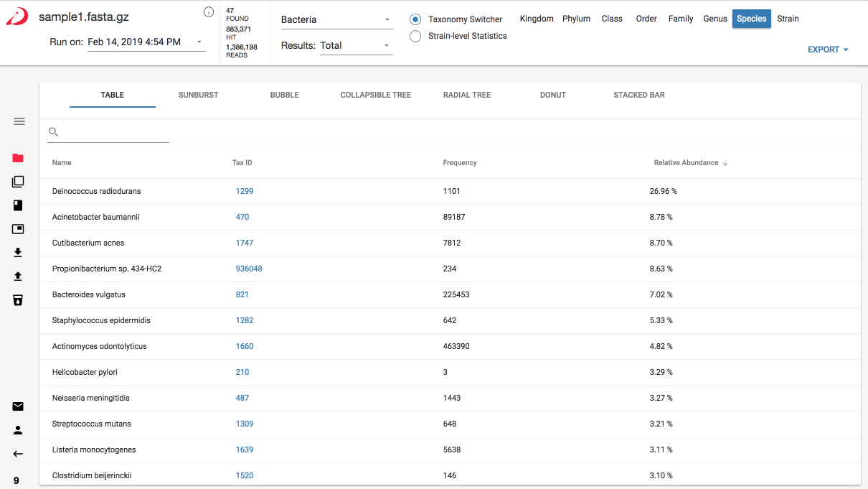The height and width of the screenshot is (489, 868).
Task: Click the red app logo icon
Action: [x=17, y=17]
